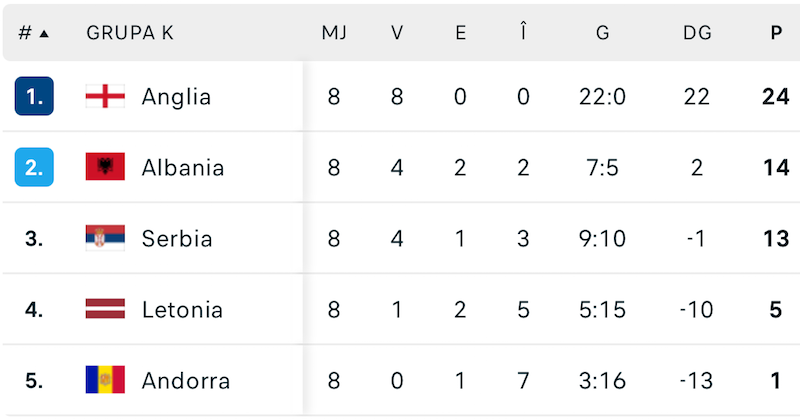Open the Andorra team page

pos(186,380)
